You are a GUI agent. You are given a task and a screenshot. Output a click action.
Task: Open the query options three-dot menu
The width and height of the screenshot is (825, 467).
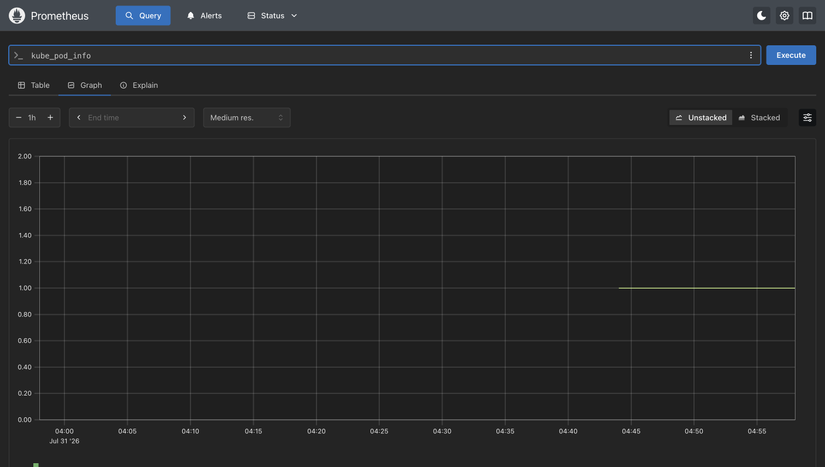coord(751,55)
